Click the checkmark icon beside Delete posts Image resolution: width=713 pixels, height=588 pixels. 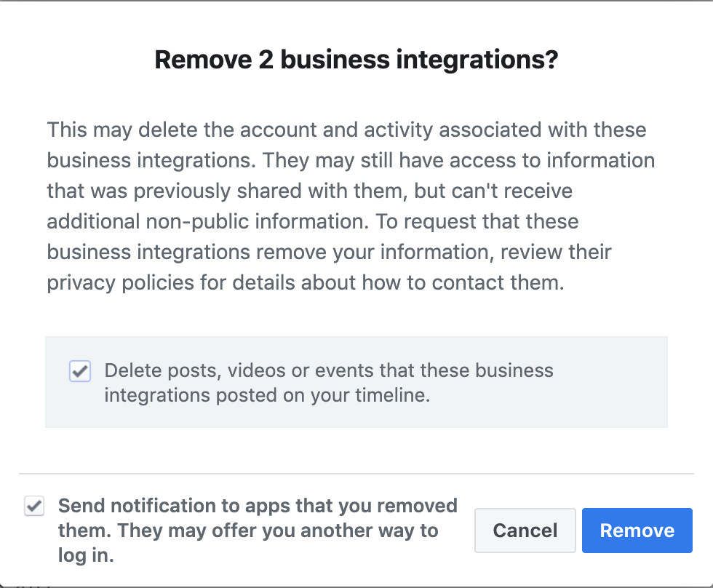click(x=80, y=371)
